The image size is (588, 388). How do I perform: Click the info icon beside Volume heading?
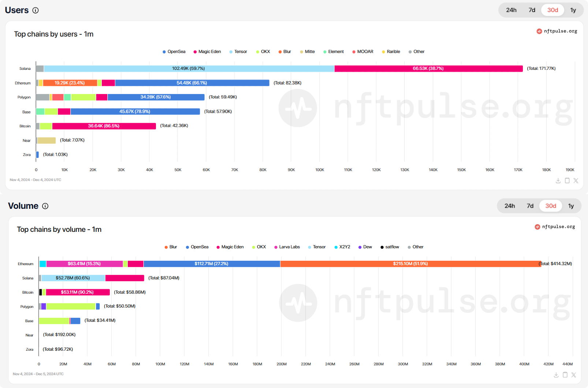[x=45, y=206]
